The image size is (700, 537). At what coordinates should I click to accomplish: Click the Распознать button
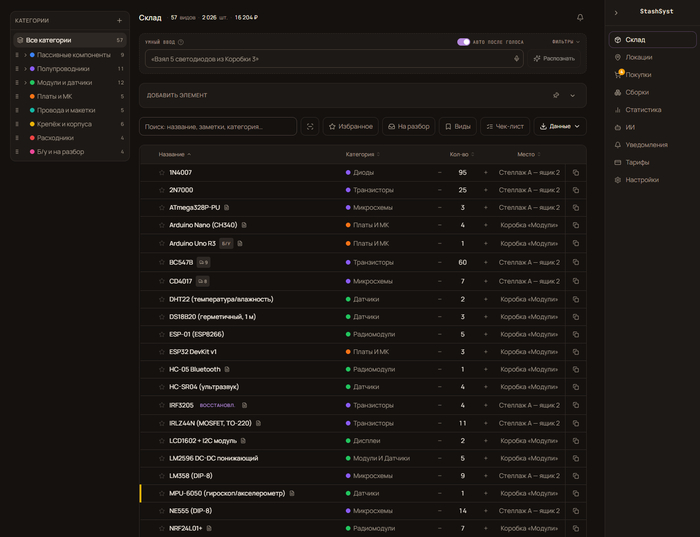[554, 58]
